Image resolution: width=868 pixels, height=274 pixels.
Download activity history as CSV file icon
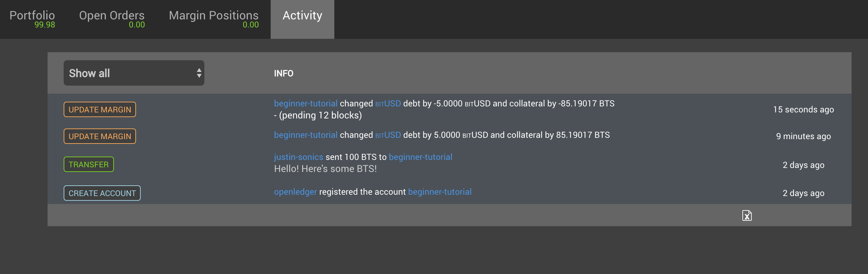747,215
